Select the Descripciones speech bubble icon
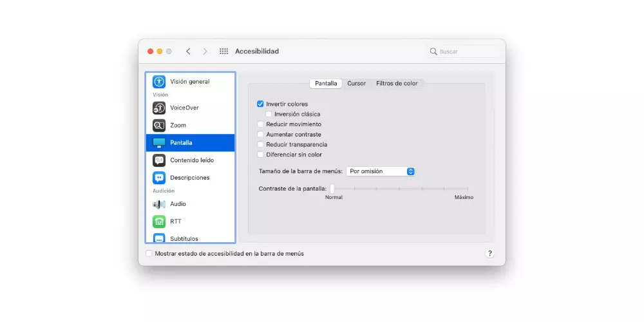Viewport: 644px width, 322px height. pyautogui.click(x=159, y=178)
